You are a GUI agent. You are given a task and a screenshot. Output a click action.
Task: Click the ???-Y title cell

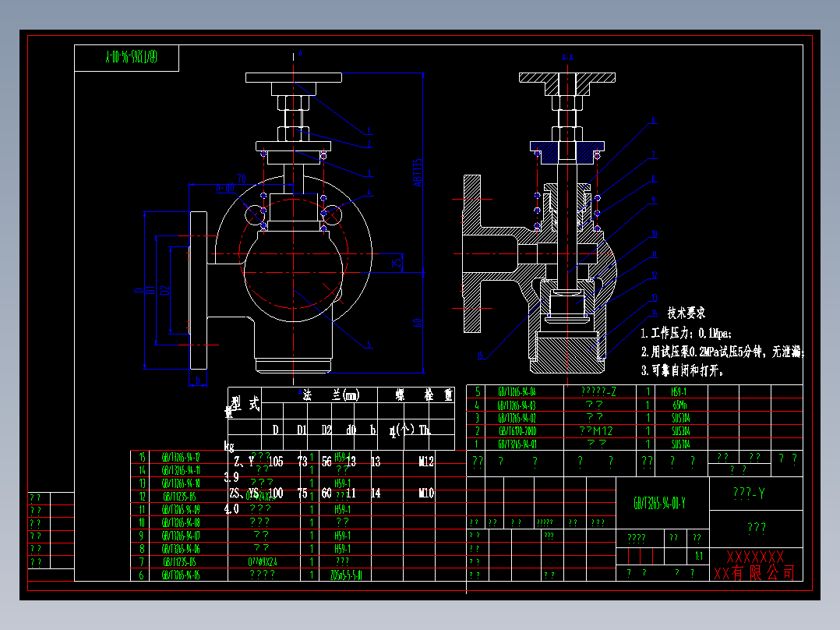[749, 493]
